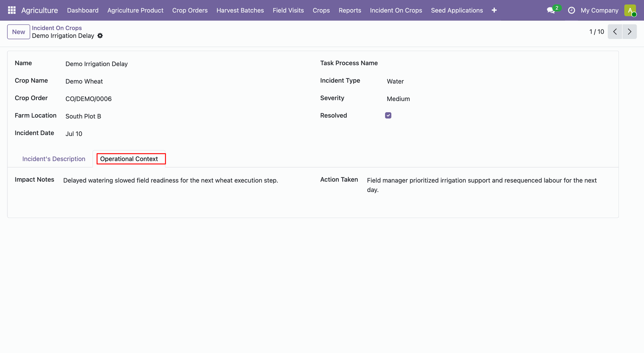The height and width of the screenshot is (353, 644).
Task: Follow the Incident On Crops breadcrumb link
Action: [x=57, y=28]
